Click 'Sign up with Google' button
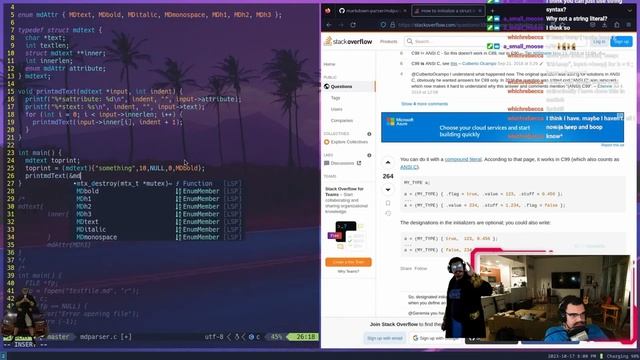Viewport: 640px width, 360px height. (435, 338)
